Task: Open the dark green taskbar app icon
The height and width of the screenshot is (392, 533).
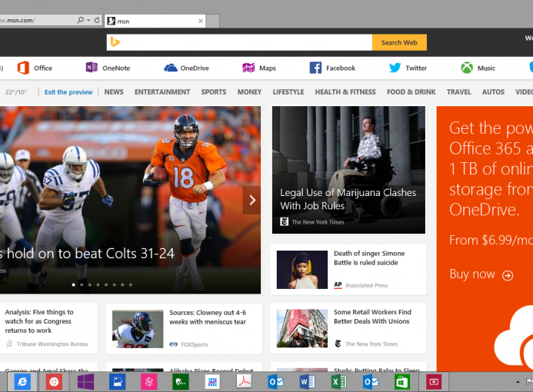Action: click(181, 382)
